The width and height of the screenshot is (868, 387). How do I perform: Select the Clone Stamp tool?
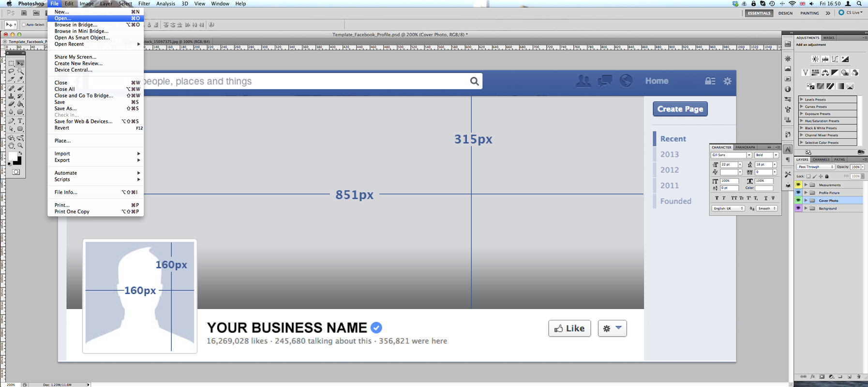point(11,96)
